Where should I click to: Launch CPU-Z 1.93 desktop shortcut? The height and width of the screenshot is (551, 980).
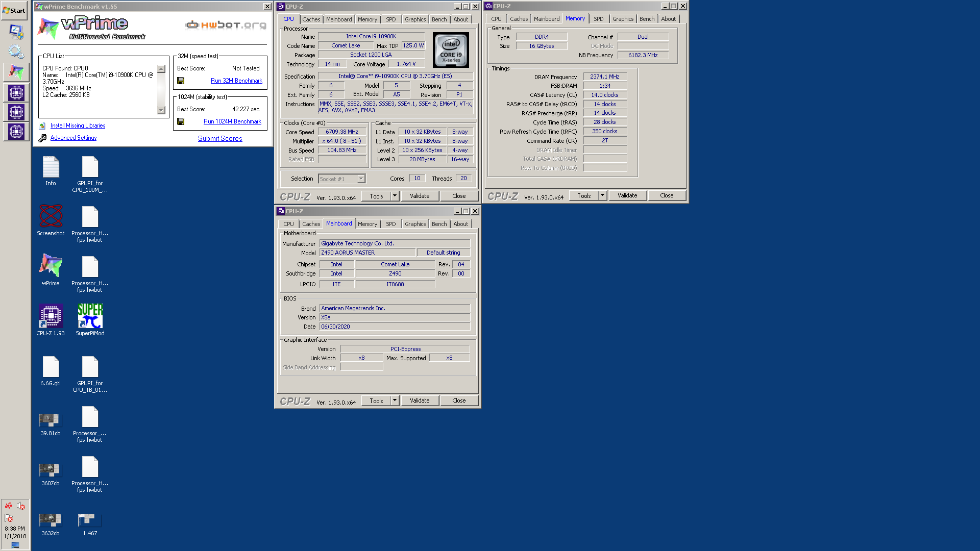coord(51,320)
